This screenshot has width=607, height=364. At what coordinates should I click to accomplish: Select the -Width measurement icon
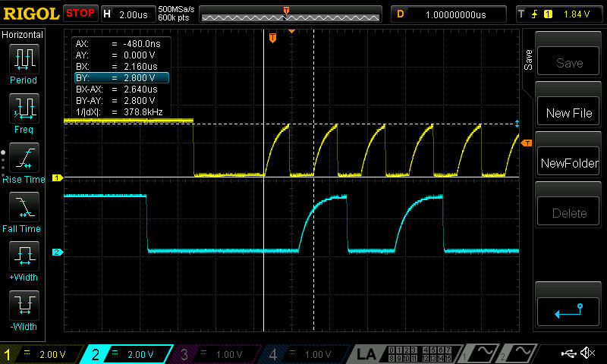click(24, 305)
